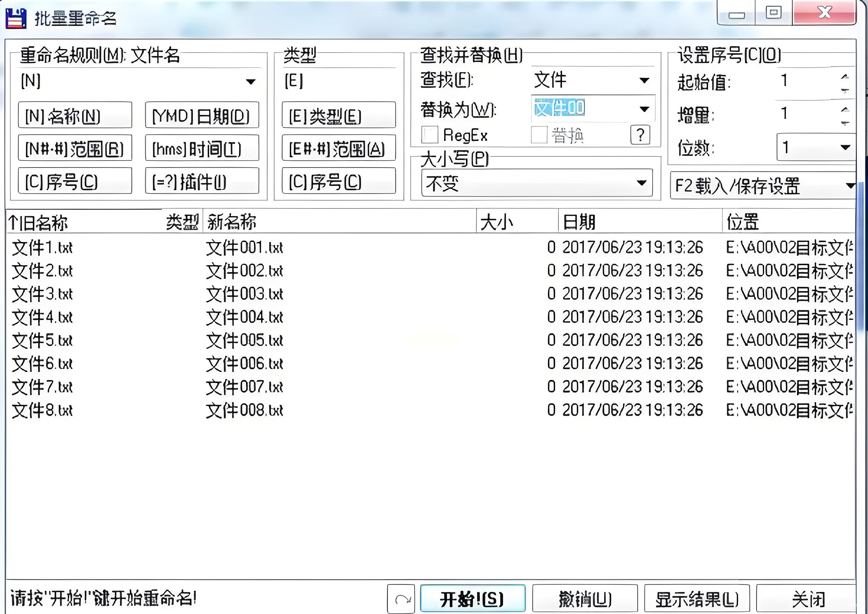The height and width of the screenshot is (614, 868).
Task: Expand the 查找 search text dropdown
Action: (x=644, y=80)
